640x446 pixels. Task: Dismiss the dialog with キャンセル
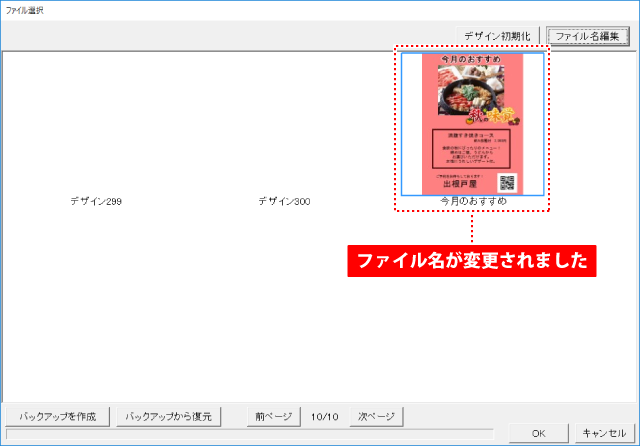tap(603, 433)
